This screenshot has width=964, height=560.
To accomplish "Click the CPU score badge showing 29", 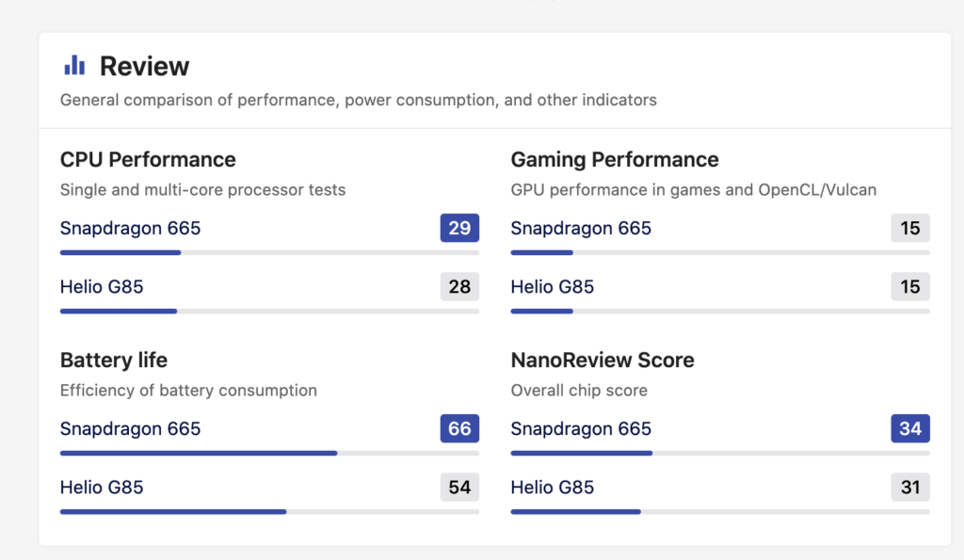I will pyautogui.click(x=459, y=228).
